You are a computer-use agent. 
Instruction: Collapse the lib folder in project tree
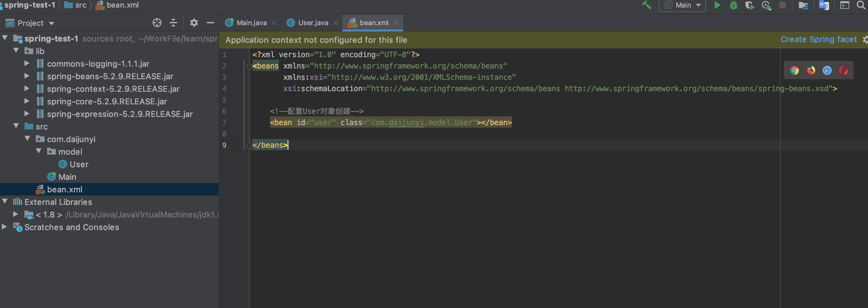(16, 51)
